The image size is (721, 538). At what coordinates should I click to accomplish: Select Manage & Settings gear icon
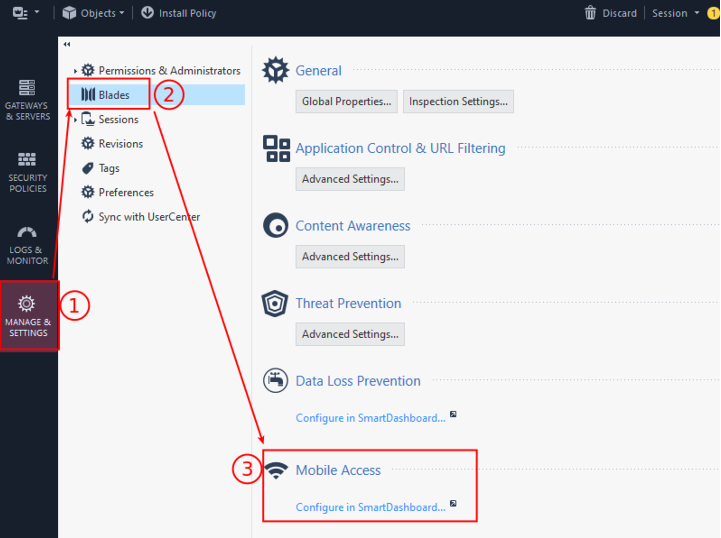coord(27,304)
